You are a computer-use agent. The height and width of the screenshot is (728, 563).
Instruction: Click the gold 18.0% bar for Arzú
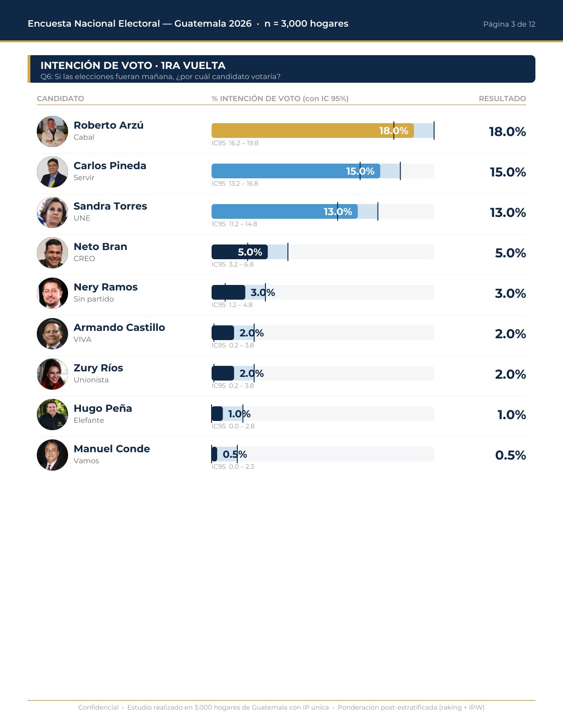tap(313, 131)
